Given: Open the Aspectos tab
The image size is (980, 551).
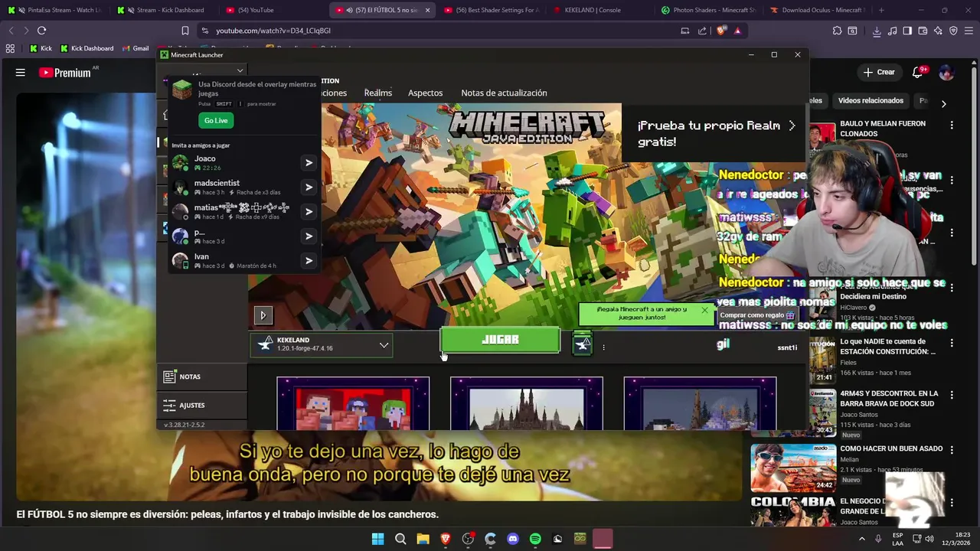Looking at the screenshot, I should point(425,93).
